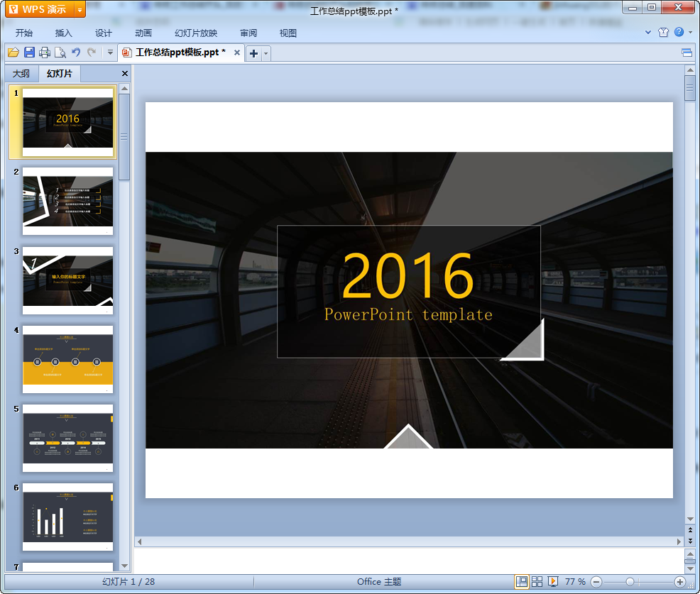Screen dimensions: 700x594
Task: Click the Office 主题 status bar text
Action: (x=379, y=581)
